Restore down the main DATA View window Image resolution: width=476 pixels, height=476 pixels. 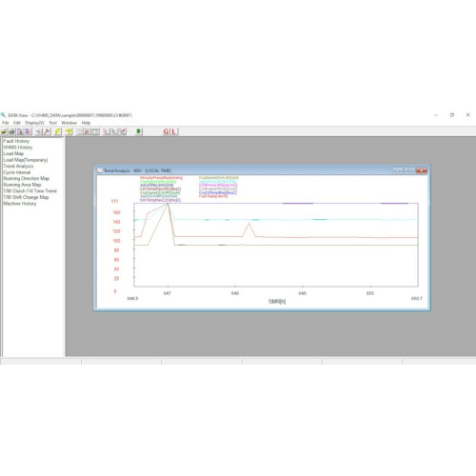pyautogui.click(x=452, y=115)
